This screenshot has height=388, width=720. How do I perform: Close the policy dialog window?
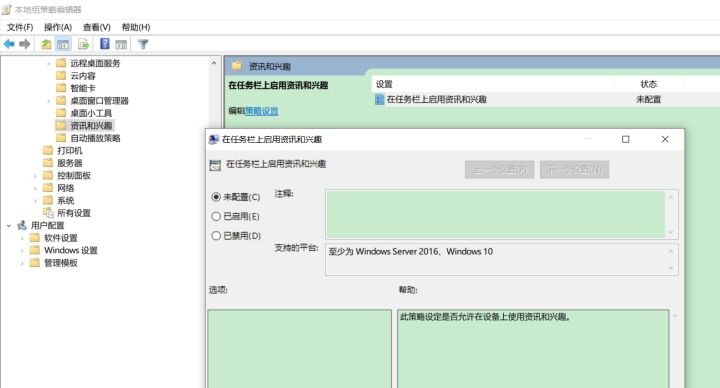(665, 139)
